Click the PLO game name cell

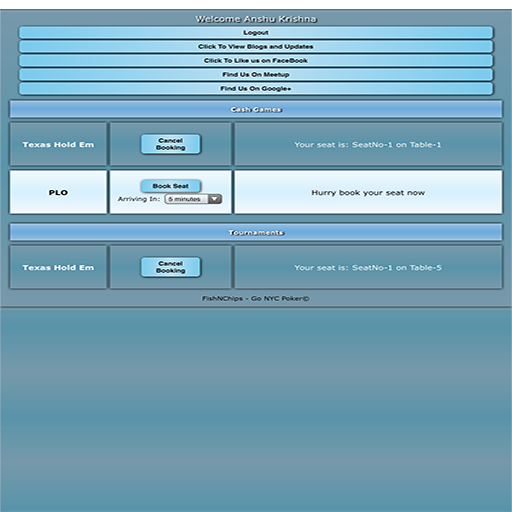(58, 192)
